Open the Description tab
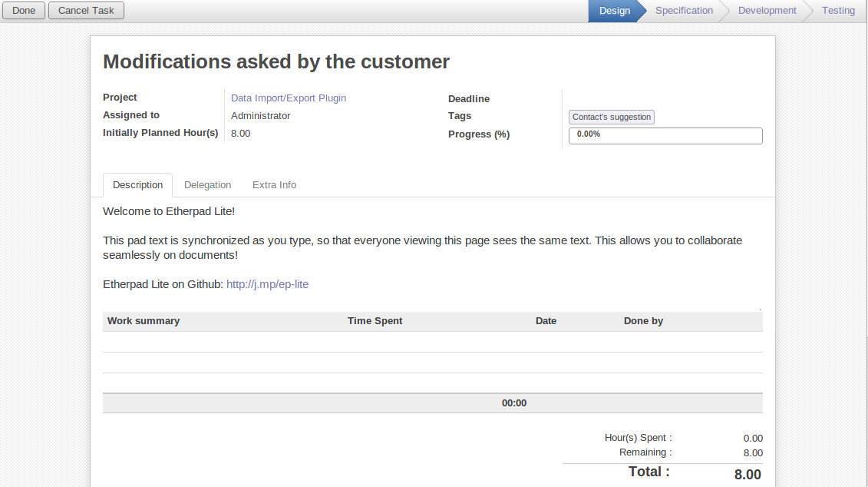This screenshot has width=868, height=487. tap(137, 185)
